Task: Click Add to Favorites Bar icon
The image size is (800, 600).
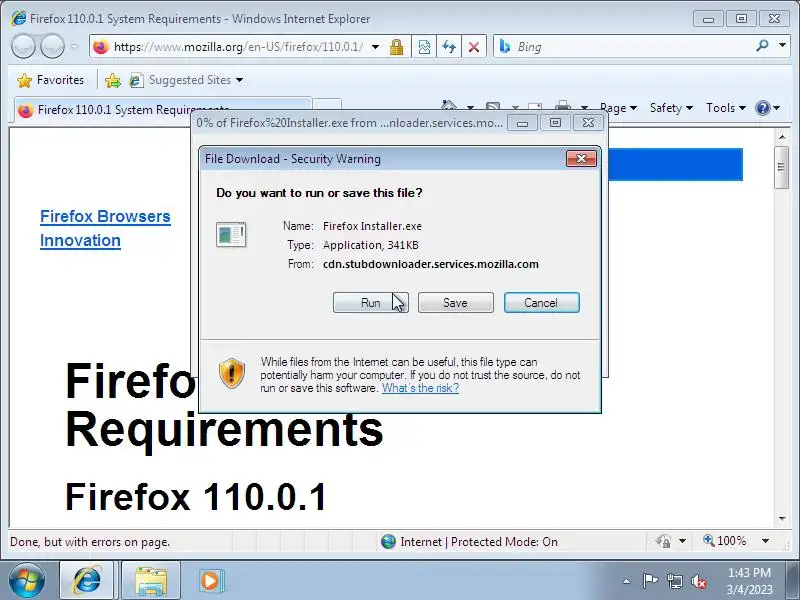Action: click(113, 80)
